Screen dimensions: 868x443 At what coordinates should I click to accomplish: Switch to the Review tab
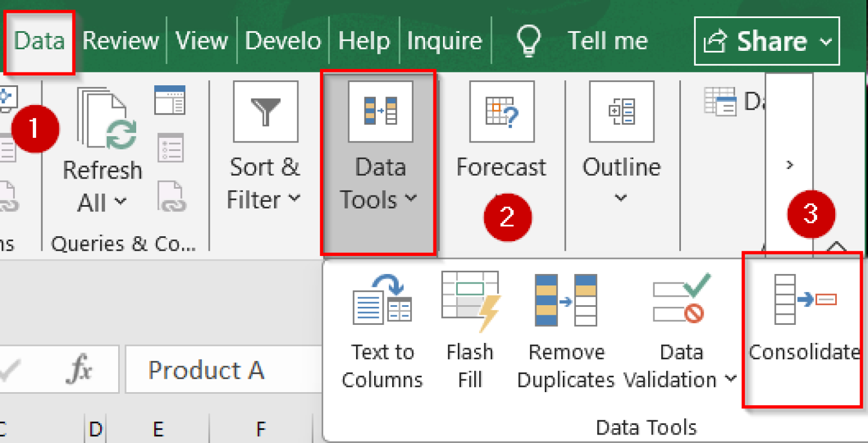(120, 41)
